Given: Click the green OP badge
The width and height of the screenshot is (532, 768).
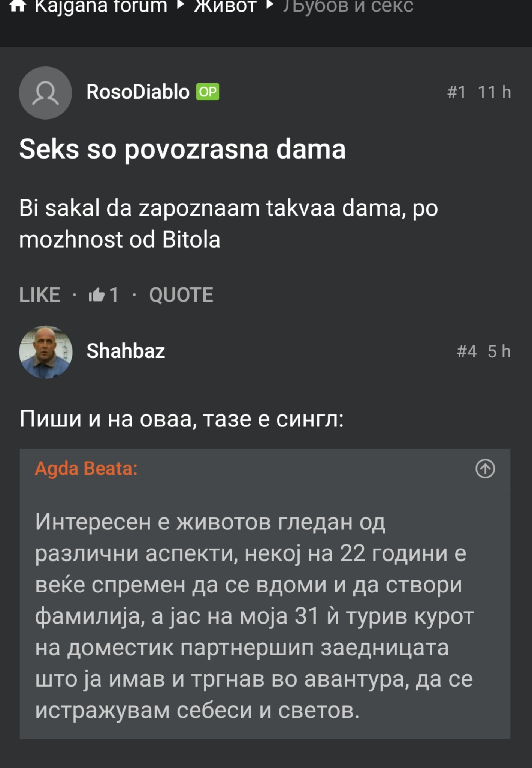Looking at the screenshot, I should coord(208,92).
